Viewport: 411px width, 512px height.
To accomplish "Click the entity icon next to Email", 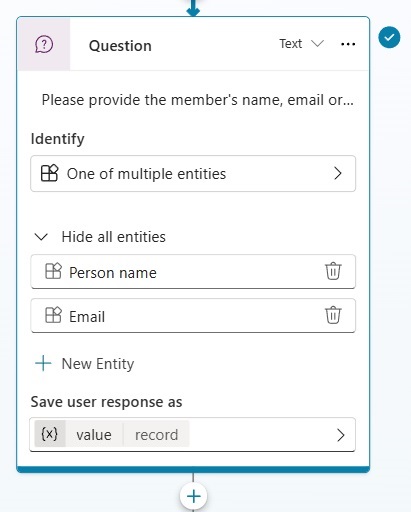I will click(53, 315).
